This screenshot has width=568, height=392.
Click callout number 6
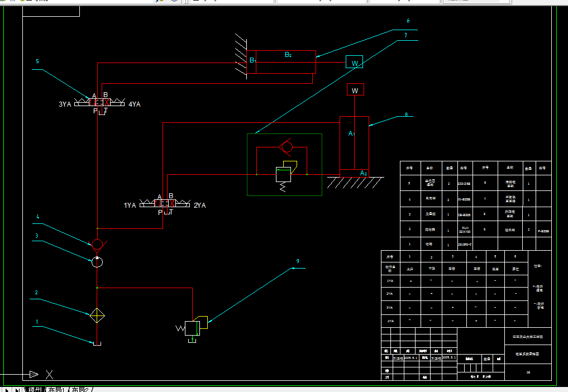click(408, 21)
